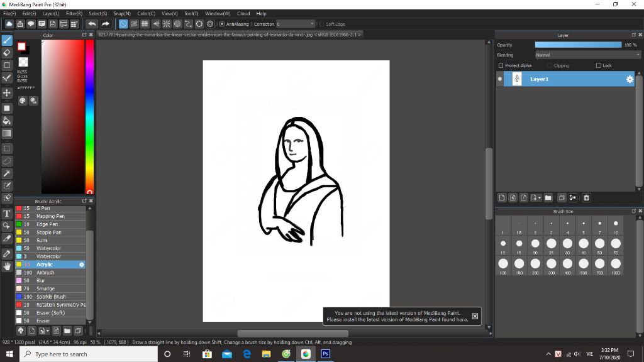Open the snap settings gear icon
Viewport: 644px width, 362px height.
[210, 24]
